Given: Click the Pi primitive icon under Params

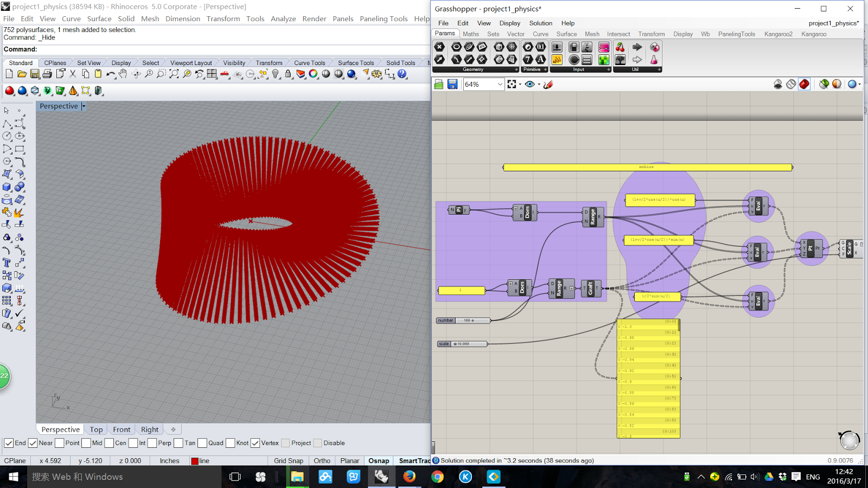Looking at the screenshot, I should coord(528,47).
